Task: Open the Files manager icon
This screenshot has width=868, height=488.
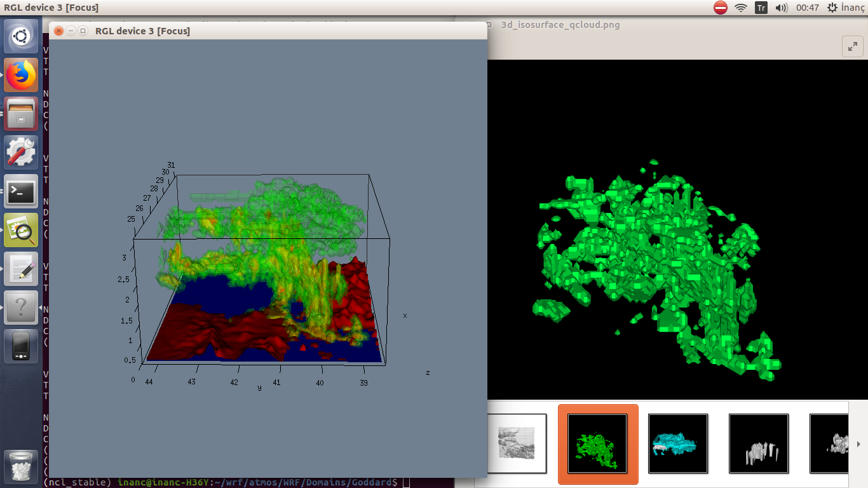Action: pyautogui.click(x=22, y=114)
